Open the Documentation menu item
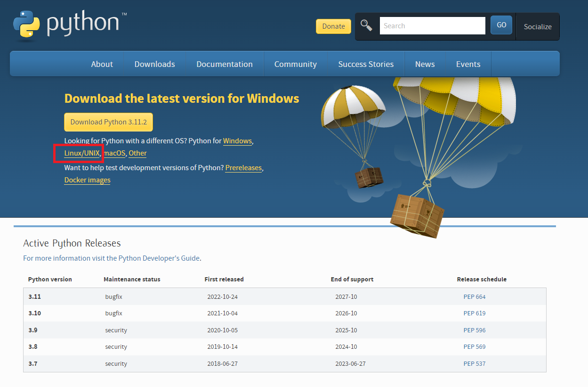Viewport: 588px width, 387px height. pos(225,64)
